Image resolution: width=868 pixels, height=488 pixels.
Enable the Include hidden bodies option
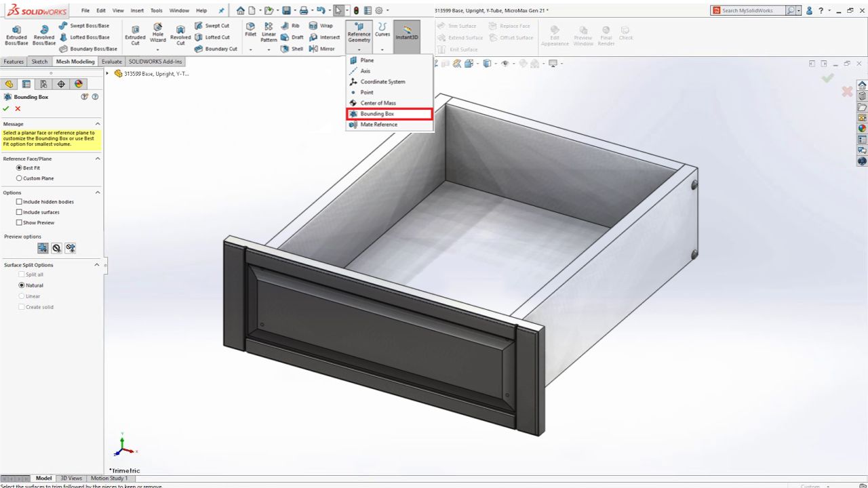[x=20, y=201]
